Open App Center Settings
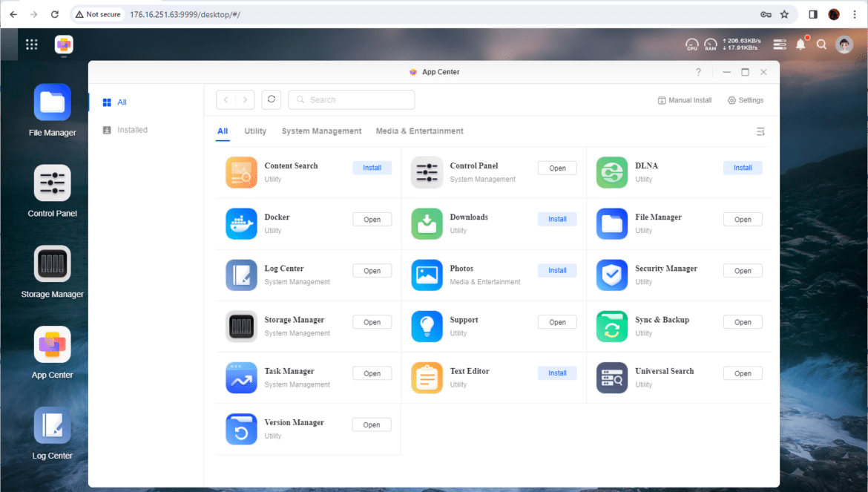The height and width of the screenshot is (492, 868). coord(746,100)
